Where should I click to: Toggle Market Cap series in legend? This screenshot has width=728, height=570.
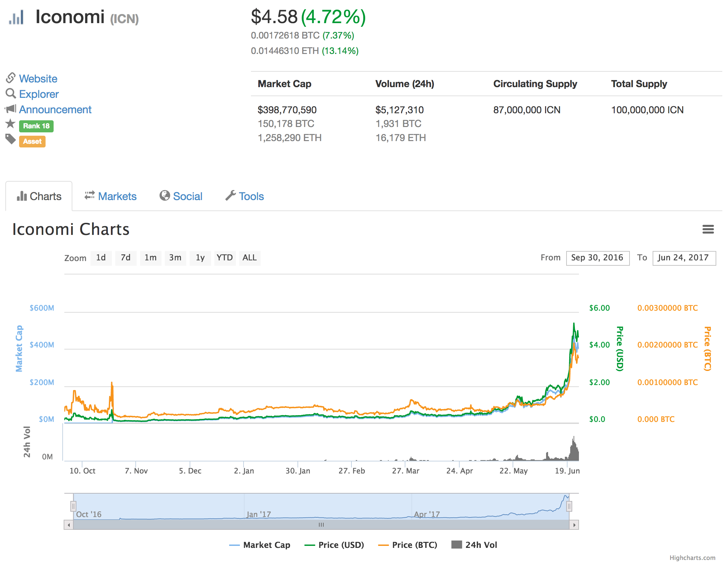click(x=266, y=545)
